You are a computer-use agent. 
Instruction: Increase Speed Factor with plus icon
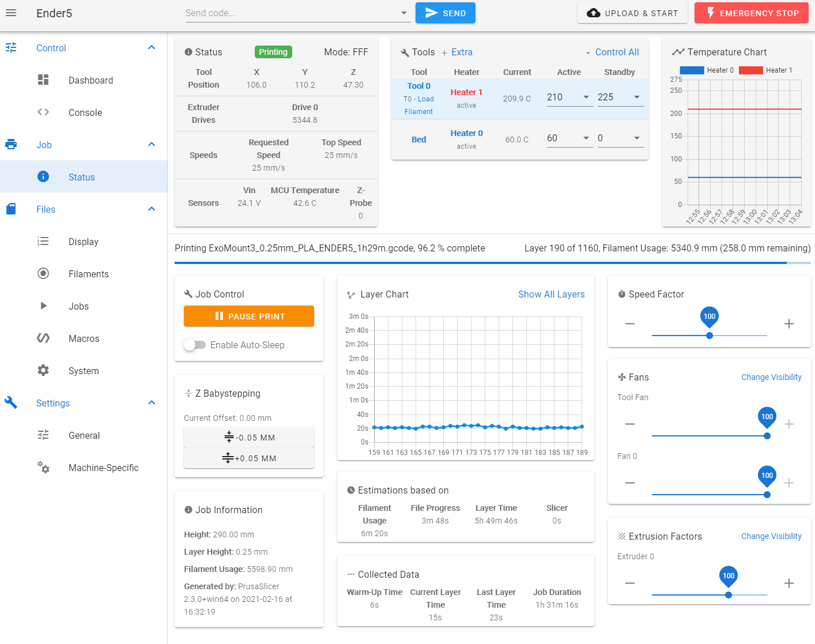coord(789,324)
